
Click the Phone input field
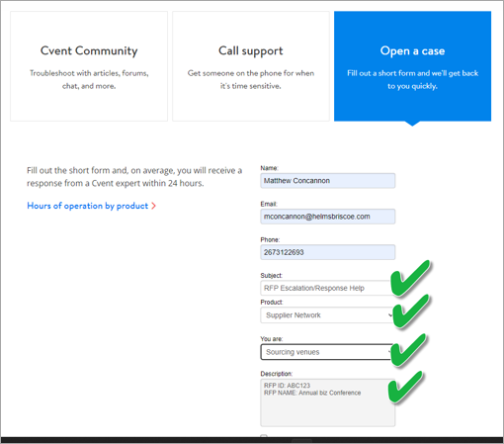click(328, 252)
